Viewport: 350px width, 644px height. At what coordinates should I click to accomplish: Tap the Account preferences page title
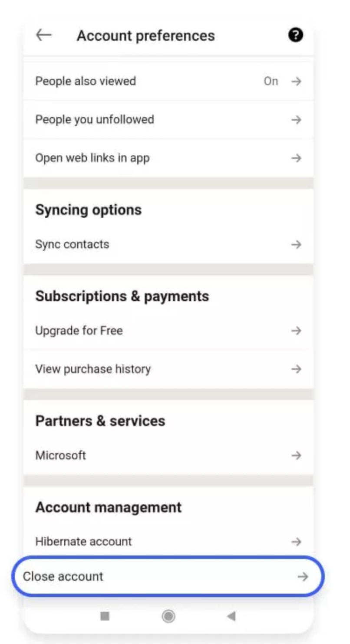145,35
